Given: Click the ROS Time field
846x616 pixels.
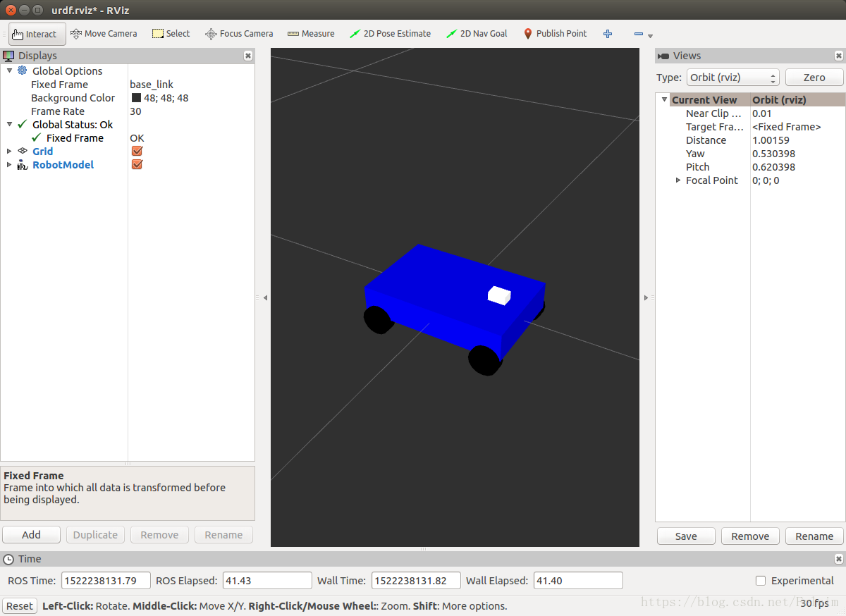Looking at the screenshot, I should tap(106, 581).
